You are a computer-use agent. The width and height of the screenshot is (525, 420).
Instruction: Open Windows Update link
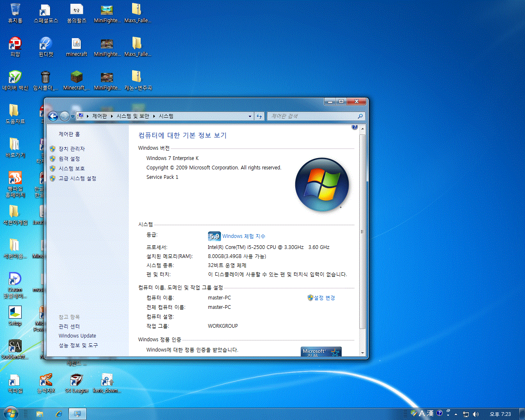point(77,336)
